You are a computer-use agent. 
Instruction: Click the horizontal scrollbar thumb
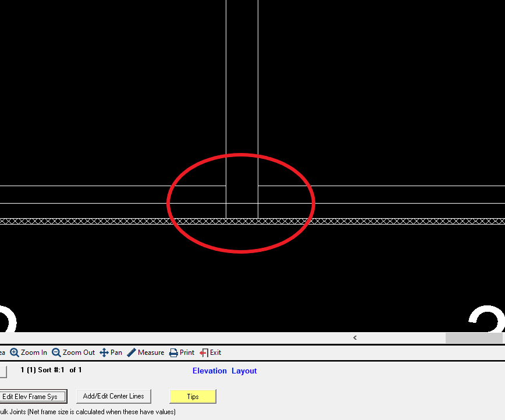tap(474, 338)
